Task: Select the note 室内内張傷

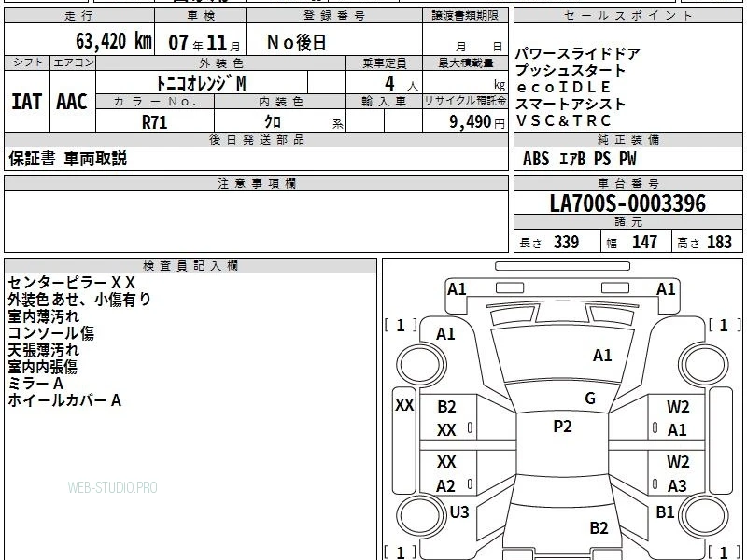Action: pyautogui.click(x=42, y=367)
